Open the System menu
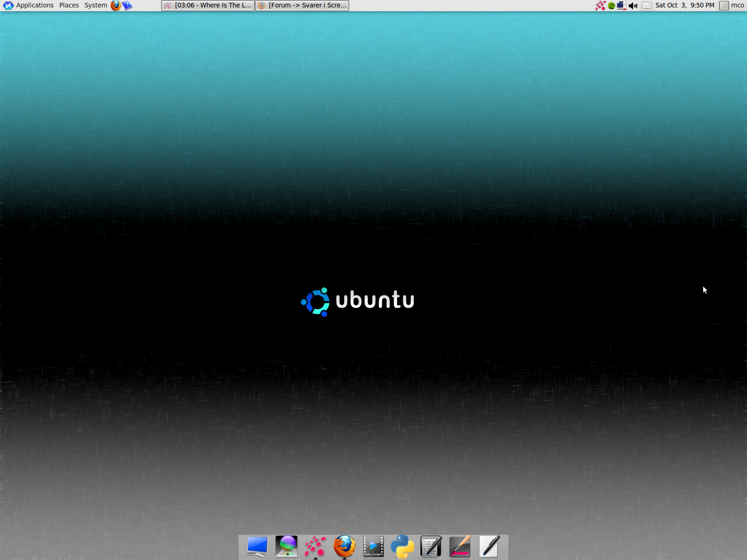This screenshot has width=747, height=560. [x=96, y=5]
